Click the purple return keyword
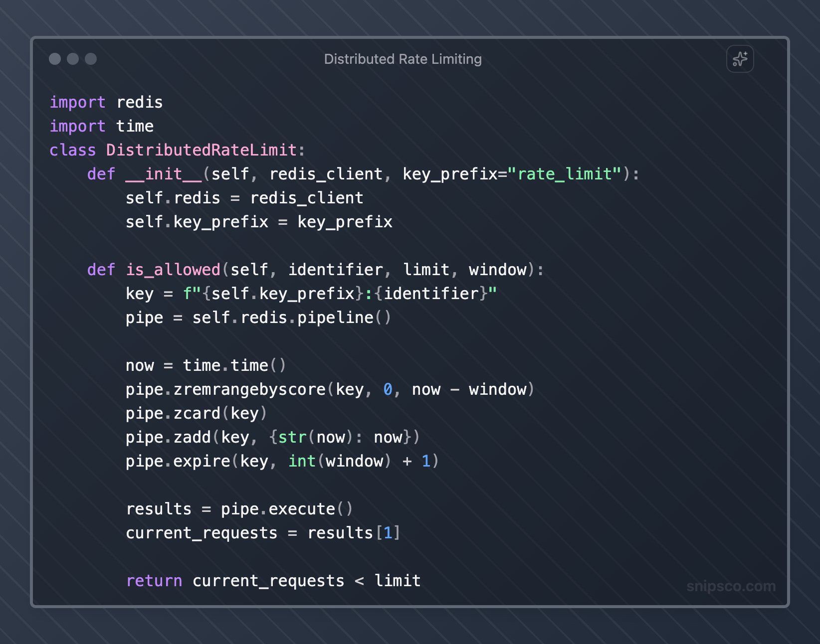Viewport: 820px width, 644px height. (x=154, y=581)
